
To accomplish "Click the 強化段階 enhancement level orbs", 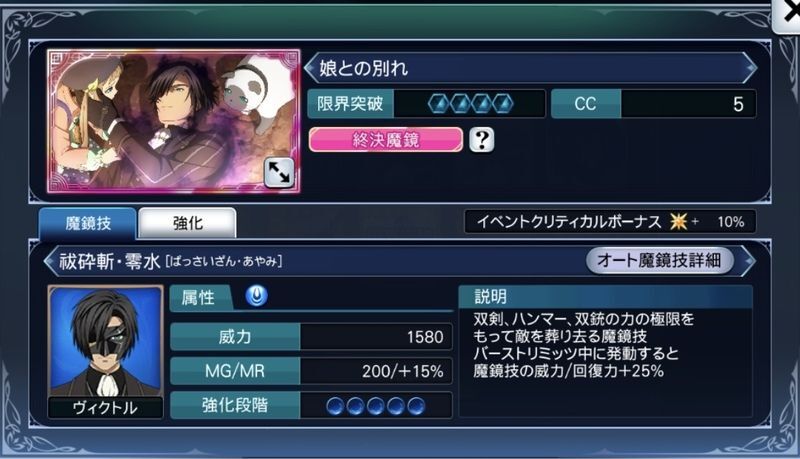I will tap(376, 406).
